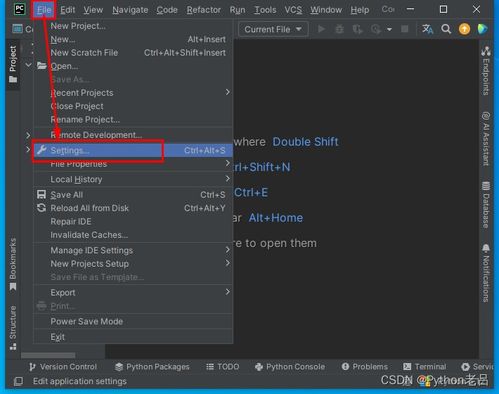Choose New Project... menu entry
This screenshot has width=499, height=394.
tap(133, 26)
